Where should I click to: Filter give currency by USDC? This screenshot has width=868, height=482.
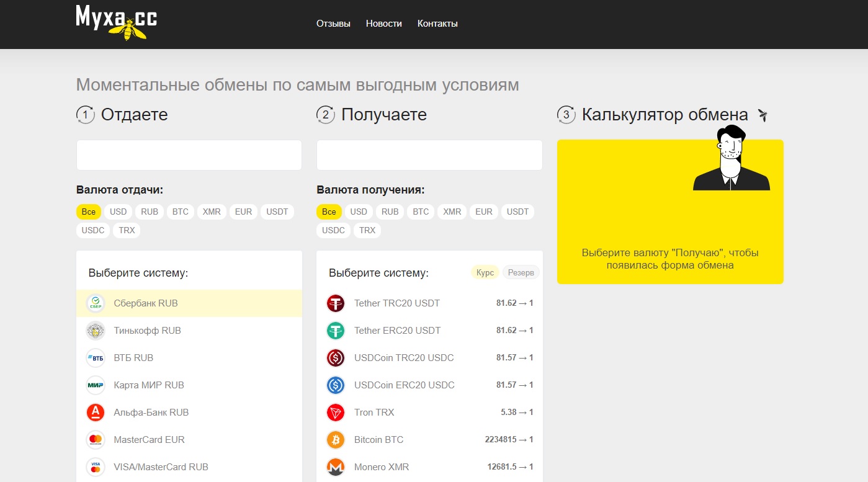(x=93, y=230)
